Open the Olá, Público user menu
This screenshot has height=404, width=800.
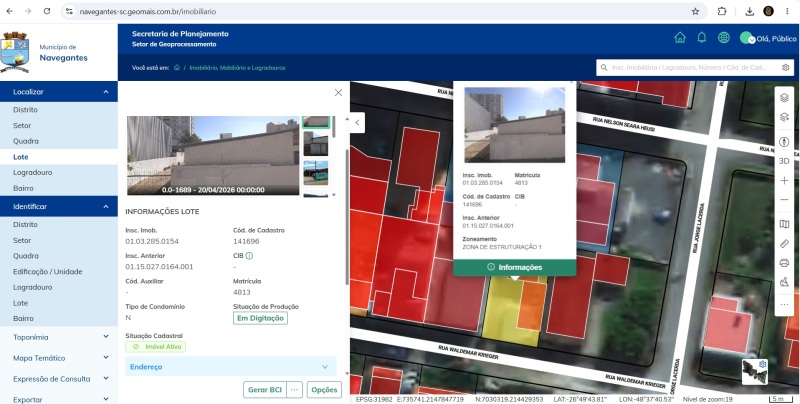[x=768, y=38]
